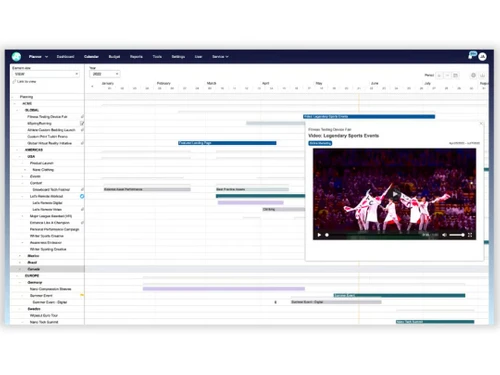Select the Winter Sports Creative row
The image size is (500, 375).
47,236
